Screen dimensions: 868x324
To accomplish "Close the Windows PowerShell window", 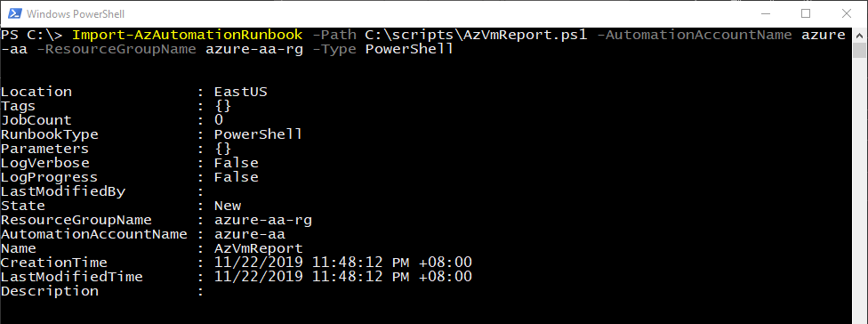I will coord(846,13).
